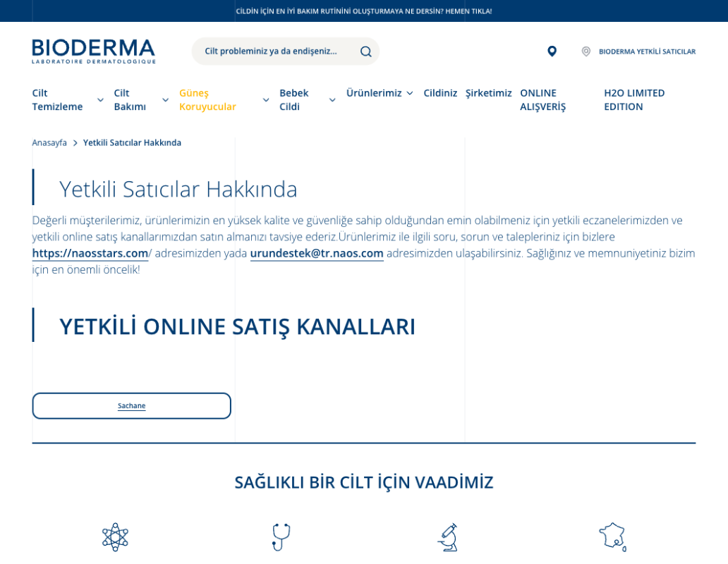Click the search magnifier icon
Screen dimensions: 728x564
click(x=366, y=51)
